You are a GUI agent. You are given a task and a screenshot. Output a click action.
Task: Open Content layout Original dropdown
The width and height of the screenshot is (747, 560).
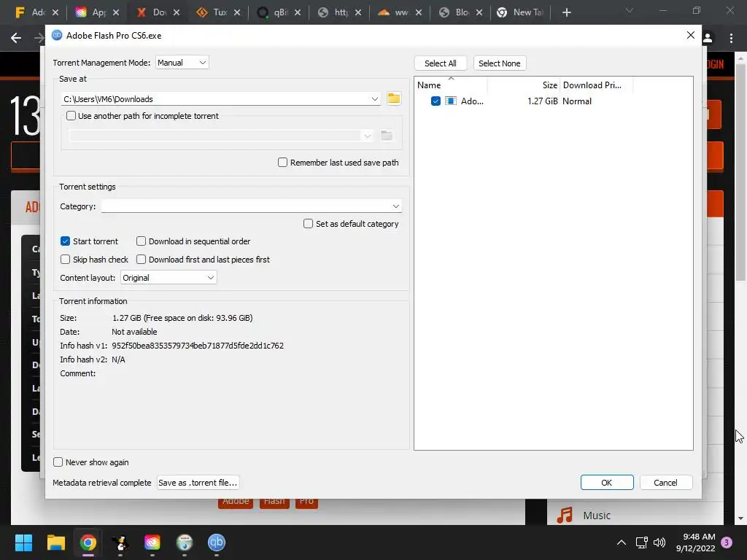[169, 278]
